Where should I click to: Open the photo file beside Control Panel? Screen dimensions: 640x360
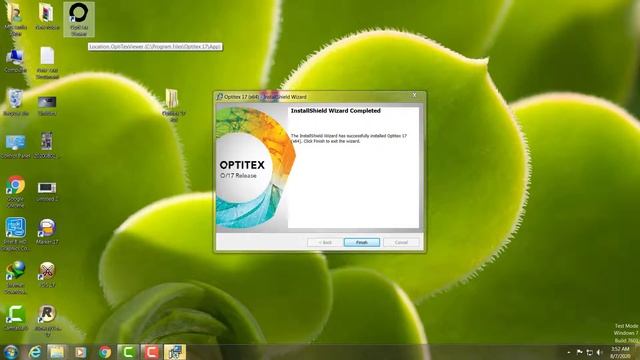click(x=47, y=145)
